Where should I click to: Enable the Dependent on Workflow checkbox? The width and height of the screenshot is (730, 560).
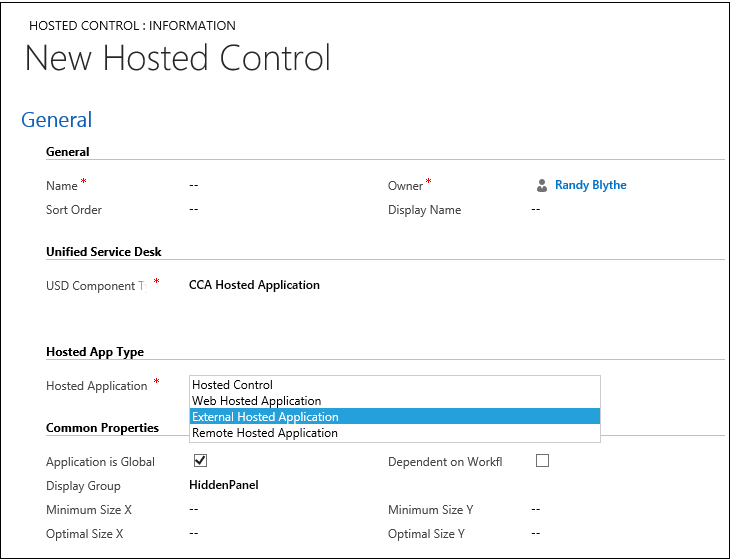tap(542, 460)
